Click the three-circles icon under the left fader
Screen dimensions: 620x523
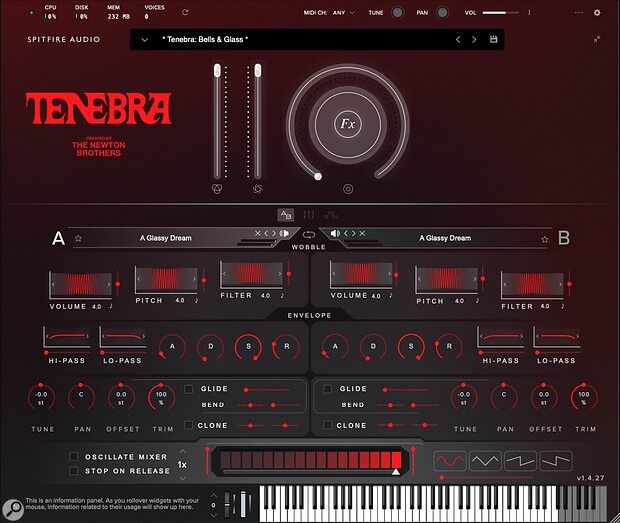[217, 189]
